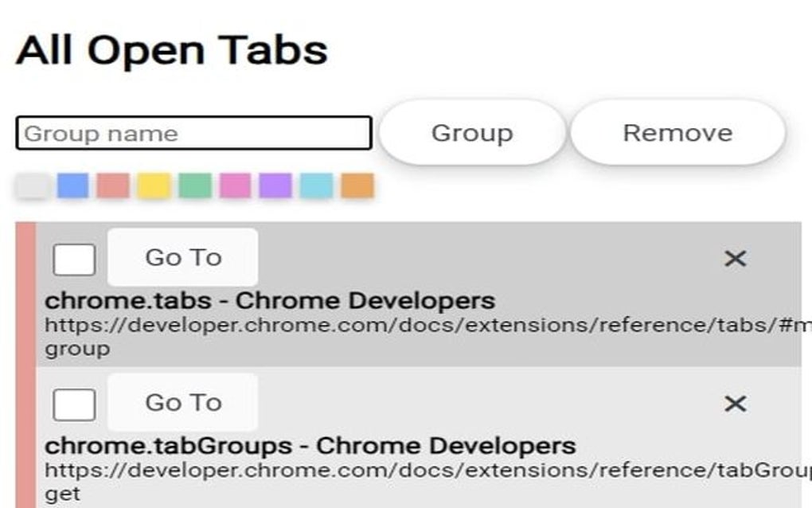The width and height of the screenshot is (812, 508).
Task: Select the chrome.tabGroups checkbox
Action: pyautogui.click(x=76, y=403)
